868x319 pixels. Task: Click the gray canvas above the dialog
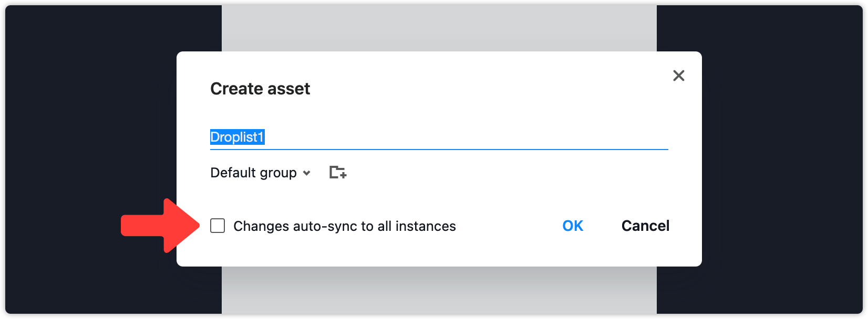pos(439,28)
